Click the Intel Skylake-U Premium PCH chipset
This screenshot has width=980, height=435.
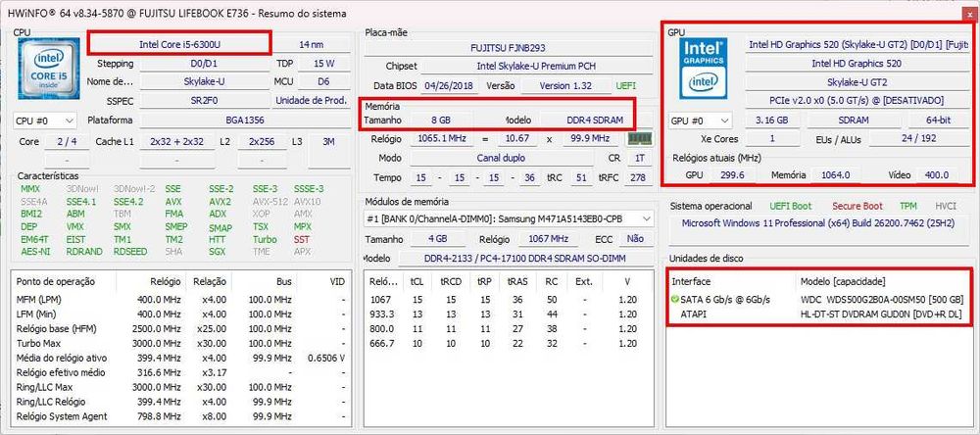tap(538, 67)
